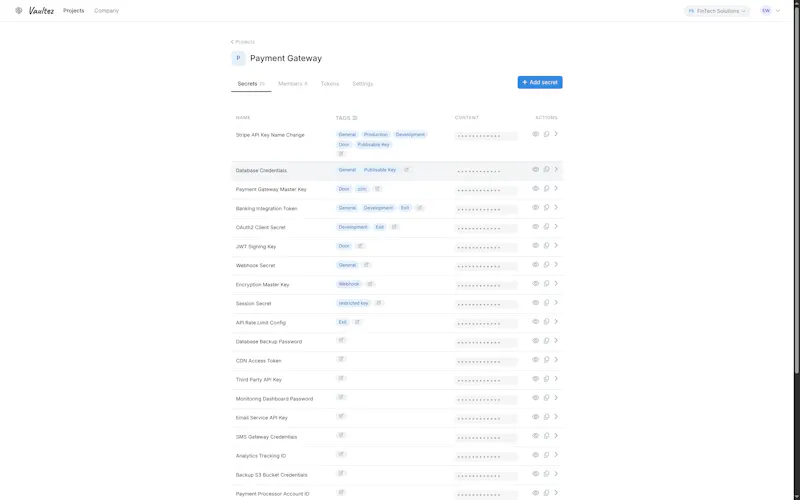Copy the OAuth2 Client Secret value
The image size is (800, 500).
tap(546, 227)
